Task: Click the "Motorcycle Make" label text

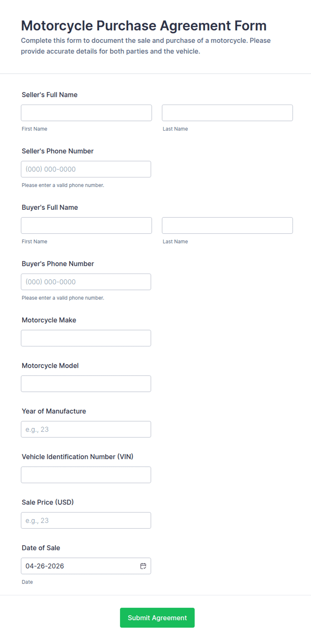Action: 49,320
